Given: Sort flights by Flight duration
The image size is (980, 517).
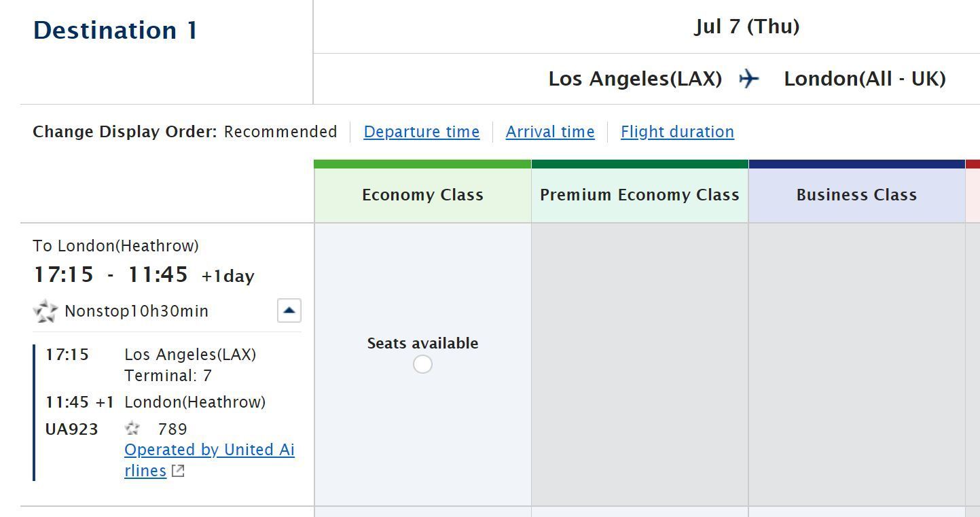Looking at the screenshot, I should (x=677, y=132).
